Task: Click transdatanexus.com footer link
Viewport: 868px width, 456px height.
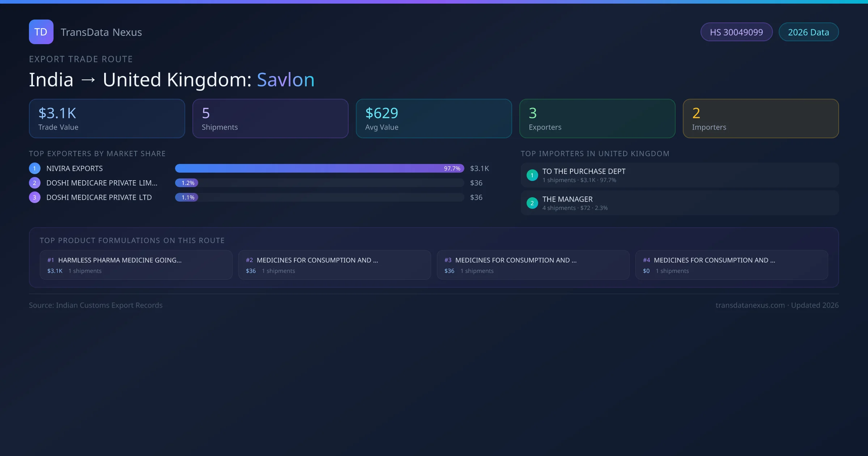Action: tap(750, 305)
